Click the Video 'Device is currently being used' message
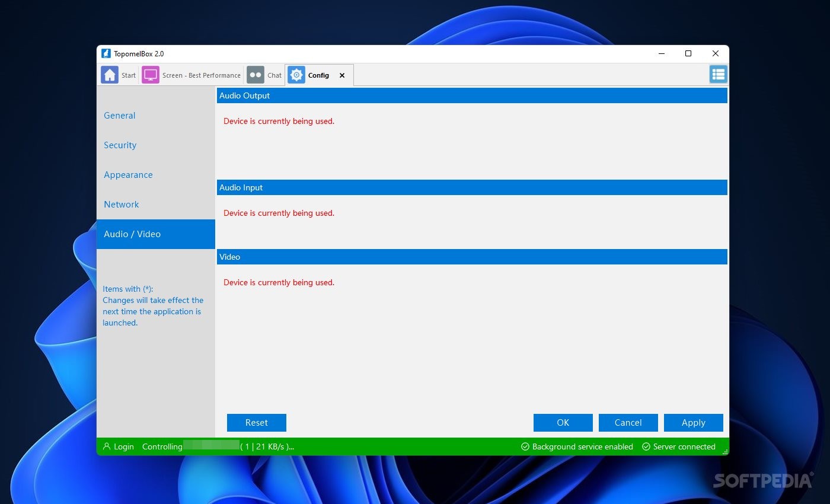 pyautogui.click(x=279, y=282)
